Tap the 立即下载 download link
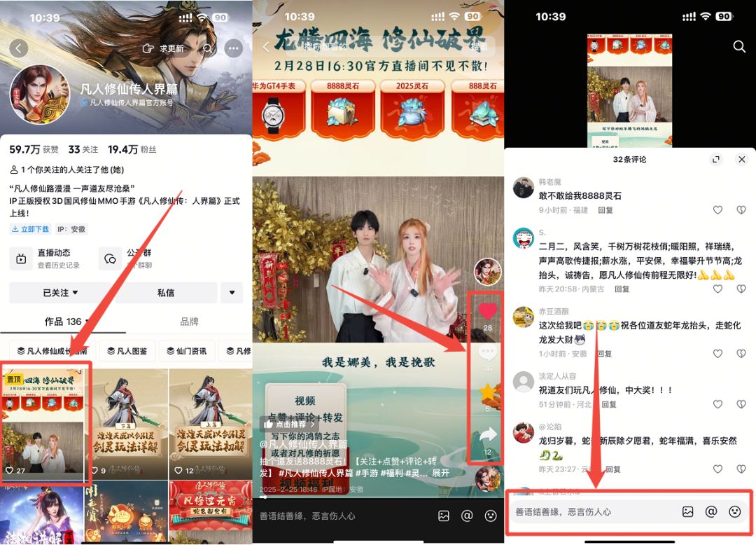Image resolution: width=756 pixels, height=545 pixels. click(30, 229)
